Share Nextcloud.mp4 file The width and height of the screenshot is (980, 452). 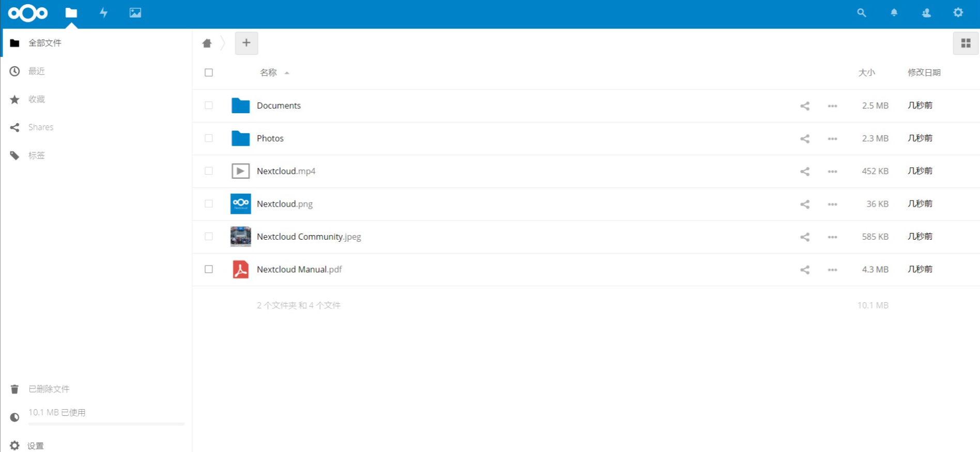pos(805,172)
